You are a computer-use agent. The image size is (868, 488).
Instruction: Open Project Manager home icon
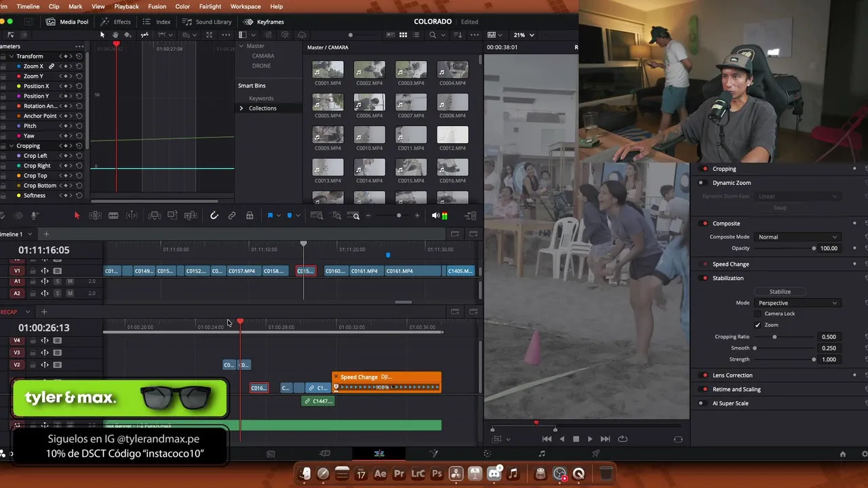click(x=843, y=454)
